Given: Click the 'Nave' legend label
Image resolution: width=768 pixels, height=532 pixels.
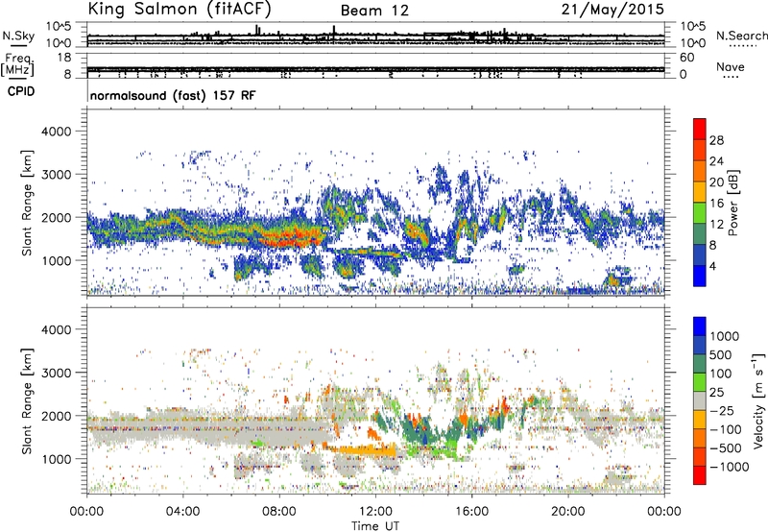Looking at the screenshot, I should click(x=731, y=67).
